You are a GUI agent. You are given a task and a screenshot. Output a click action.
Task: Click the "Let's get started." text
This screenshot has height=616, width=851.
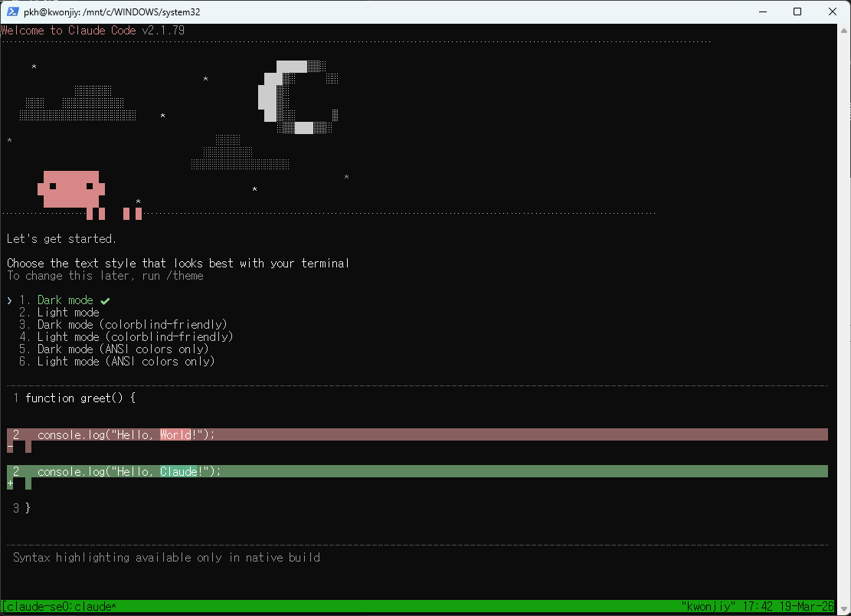click(61, 239)
